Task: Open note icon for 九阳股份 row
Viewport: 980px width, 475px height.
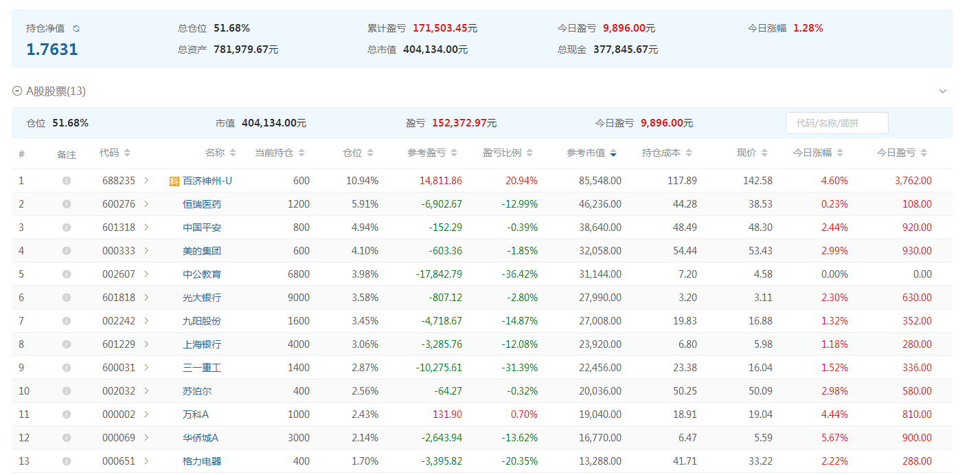Action: coord(67,321)
